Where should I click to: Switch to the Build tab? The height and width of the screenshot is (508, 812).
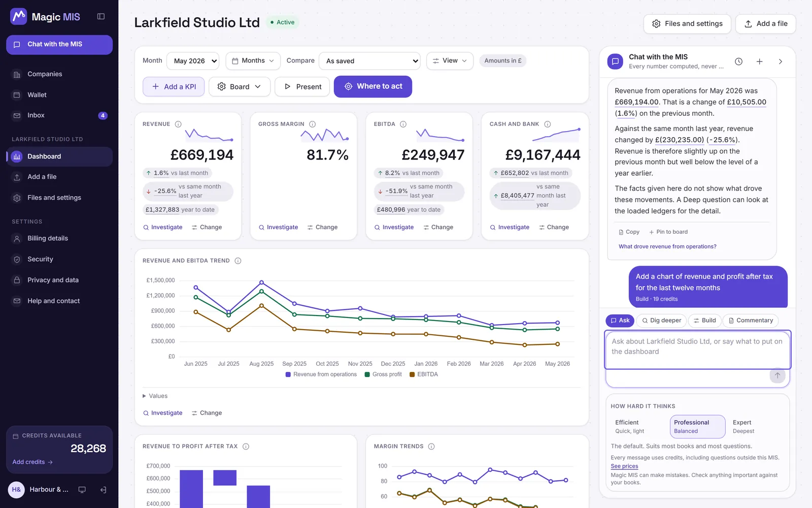click(x=704, y=321)
